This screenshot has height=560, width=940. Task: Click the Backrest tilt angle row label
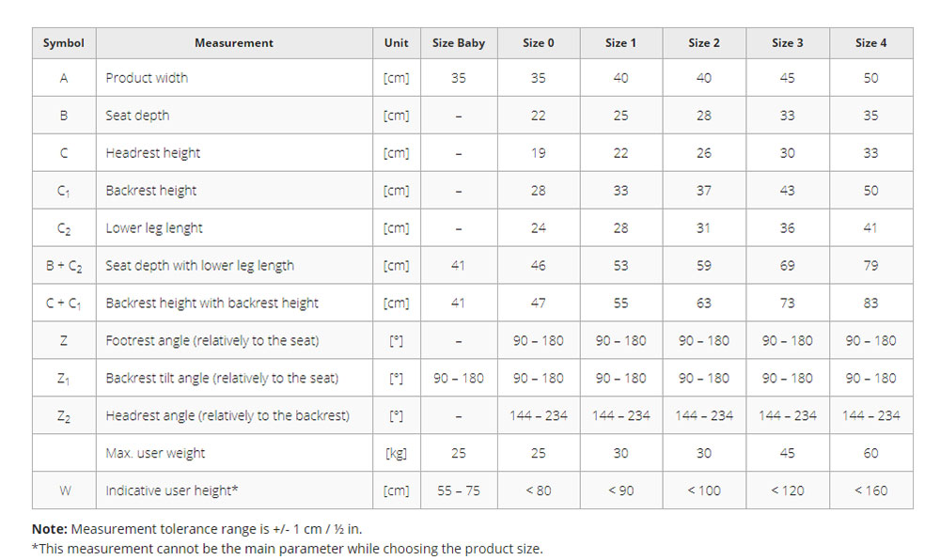(x=222, y=378)
